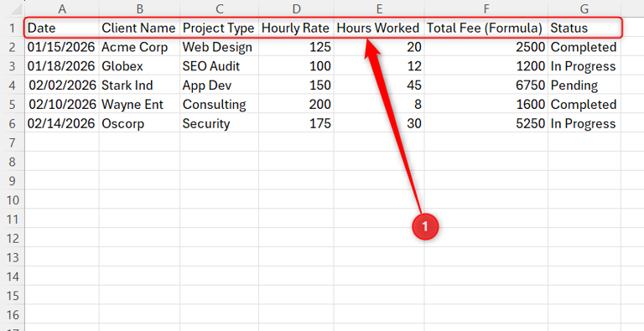Screen dimensions: 644x331
Task: Select the hourly rate 100 cell
Action: pyautogui.click(x=296, y=66)
